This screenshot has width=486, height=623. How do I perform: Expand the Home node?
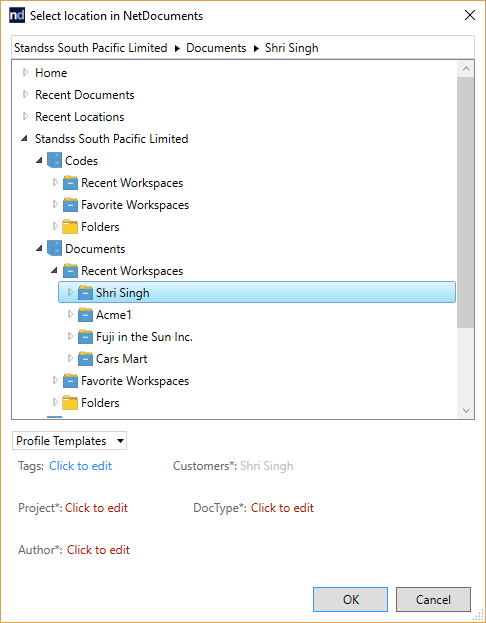coord(25,72)
